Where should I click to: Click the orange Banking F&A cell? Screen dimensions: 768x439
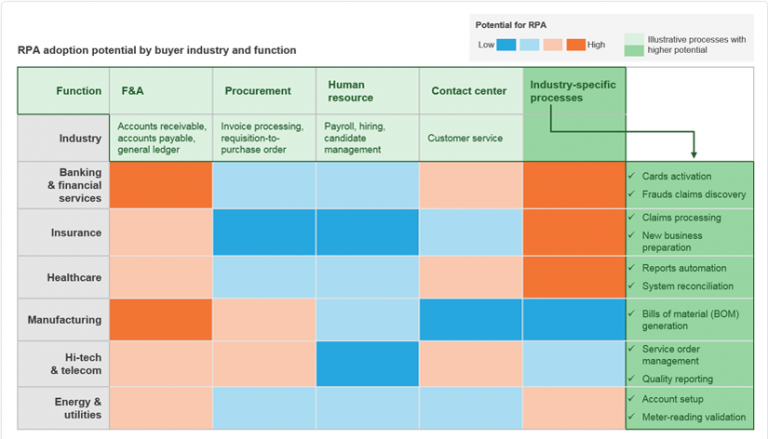pos(161,185)
